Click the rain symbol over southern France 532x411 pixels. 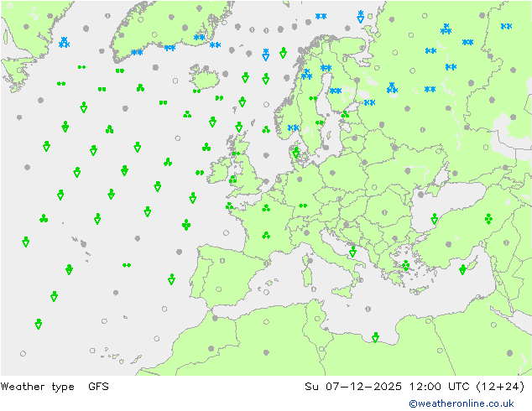point(266,235)
